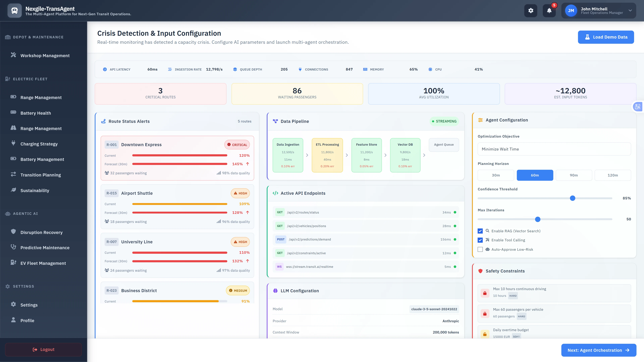The image size is (644, 362).
Task: Select the Battery Health sidebar icon
Action: click(13, 113)
